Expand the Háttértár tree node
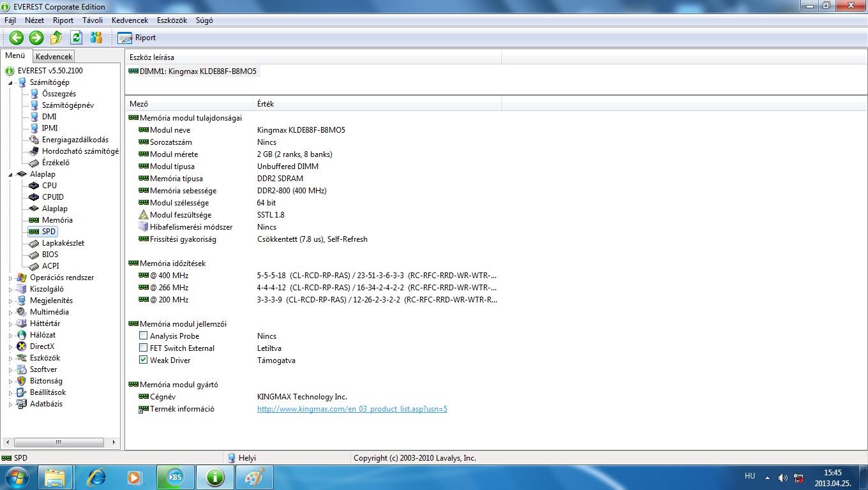 click(10, 323)
